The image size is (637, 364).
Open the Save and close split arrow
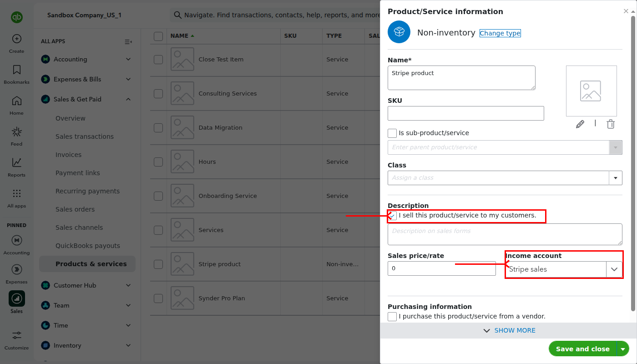pos(623,349)
